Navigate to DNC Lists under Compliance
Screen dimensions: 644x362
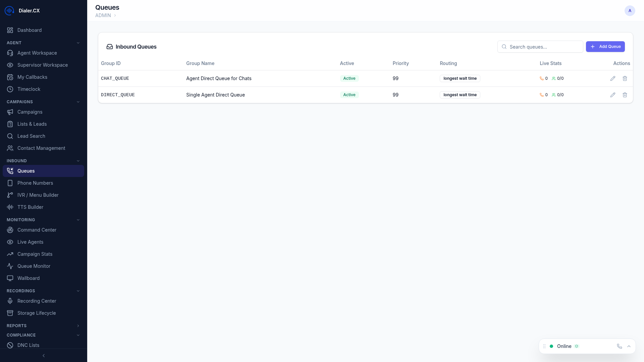(29, 345)
